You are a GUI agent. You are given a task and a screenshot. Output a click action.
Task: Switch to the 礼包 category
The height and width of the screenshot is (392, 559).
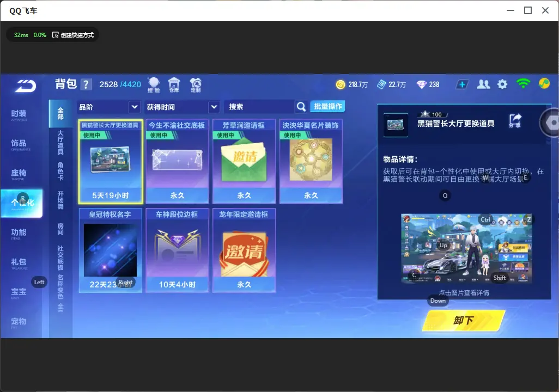tap(19, 263)
